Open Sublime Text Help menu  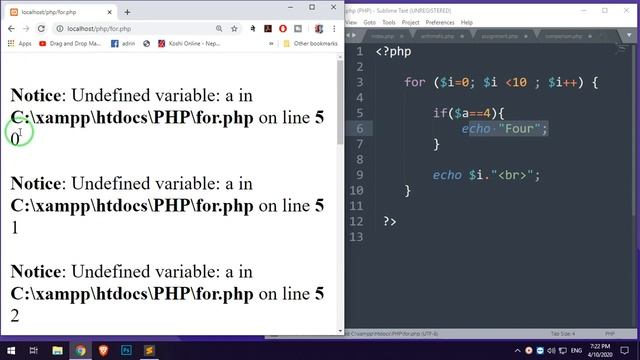click(467, 22)
